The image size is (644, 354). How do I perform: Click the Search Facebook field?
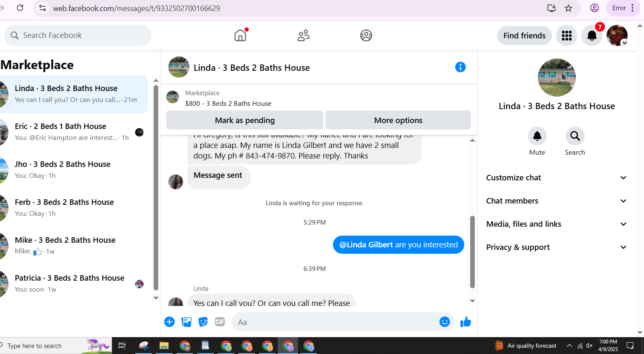tap(78, 35)
